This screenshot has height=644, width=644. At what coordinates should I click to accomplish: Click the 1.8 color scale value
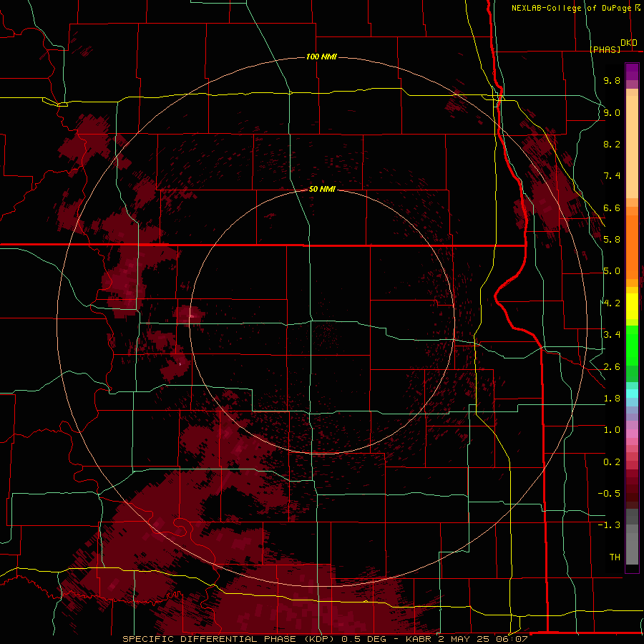[612, 399]
